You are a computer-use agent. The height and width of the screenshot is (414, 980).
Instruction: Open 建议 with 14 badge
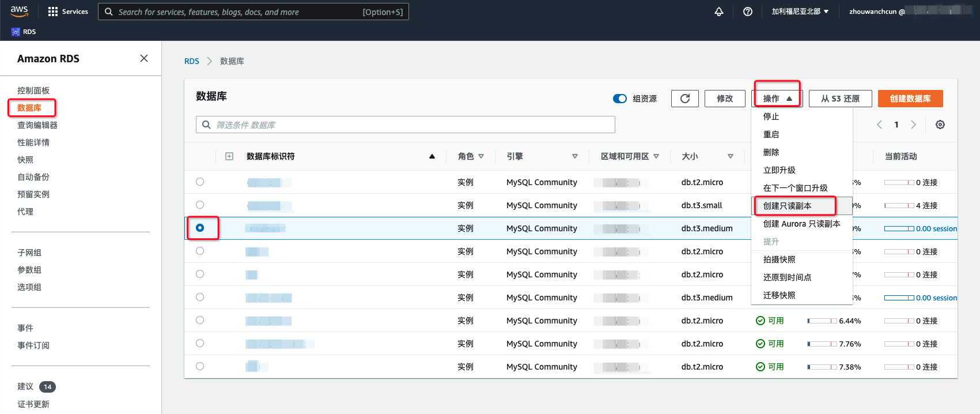[x=36, y=387]
